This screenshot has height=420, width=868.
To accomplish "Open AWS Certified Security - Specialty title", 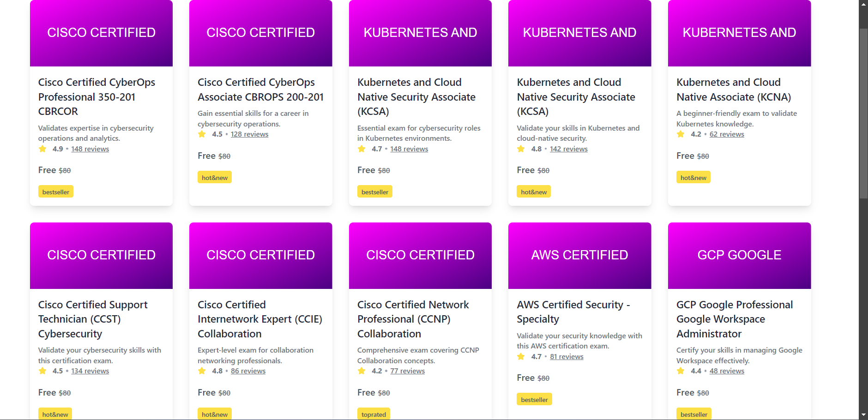I will (x=573, y=312).
